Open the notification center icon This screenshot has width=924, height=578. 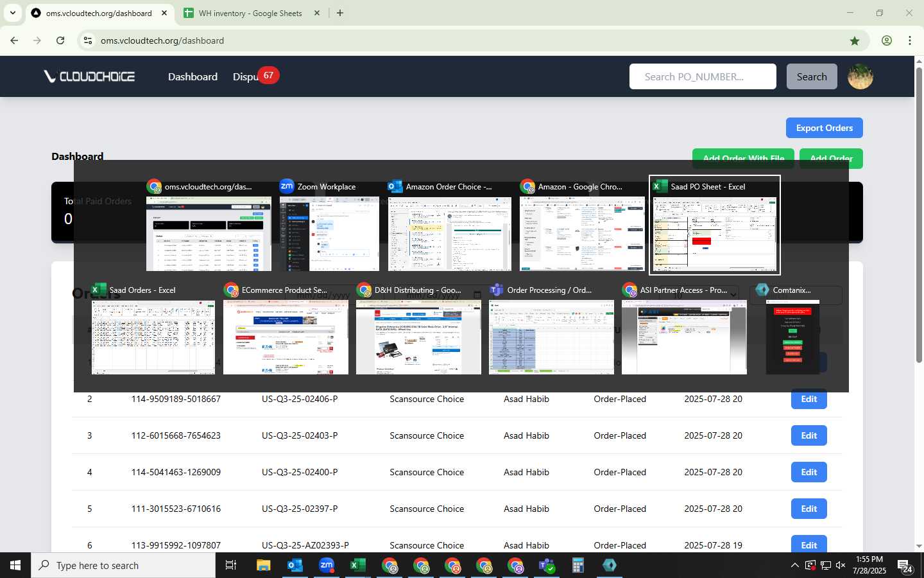point(905,566)
